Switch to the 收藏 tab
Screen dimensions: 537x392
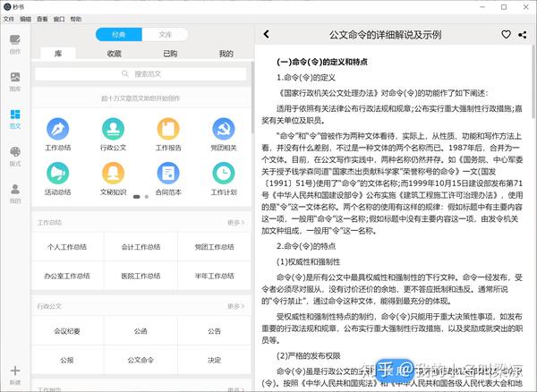pos(114,54)
